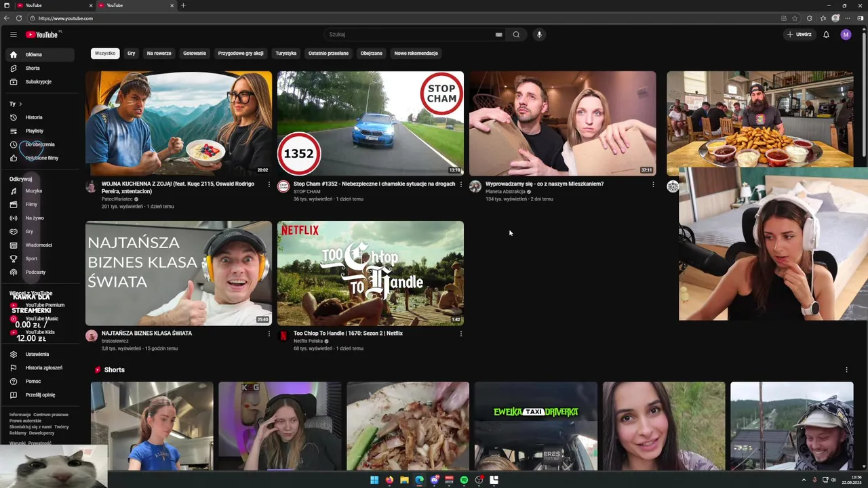Image resolution: width=868 pixels, height=488 pixels.
Task: Select the Ostatnio przesłane chip
Action: pos(328,53)
